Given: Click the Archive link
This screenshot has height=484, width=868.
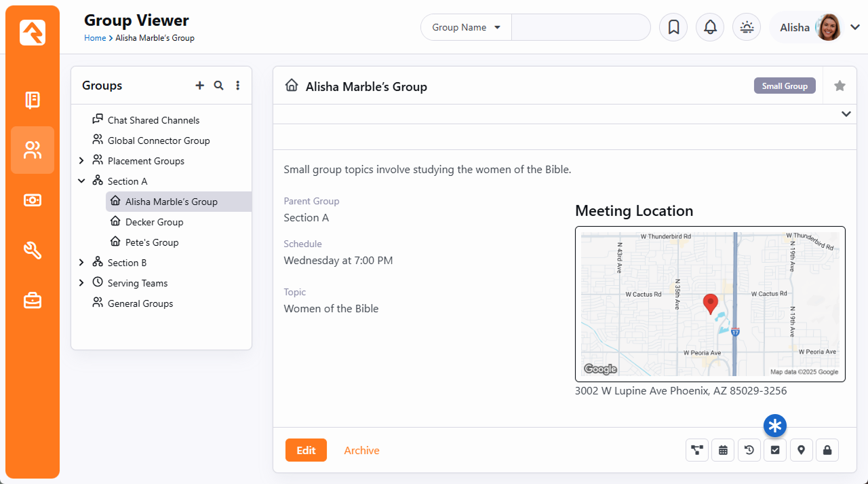Looking at the screenshot, I should (x=361, y=450).
